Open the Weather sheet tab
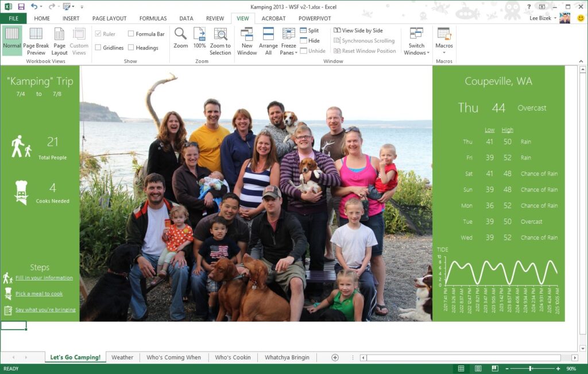This screenshot has width=588, height=374. tap(122, 357)
